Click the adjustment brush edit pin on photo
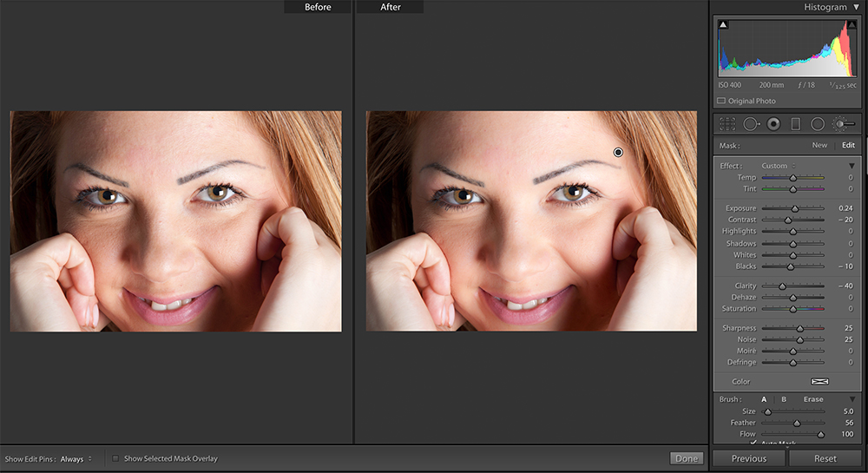Viewport: 868px width, 473px height. point(618,152)
